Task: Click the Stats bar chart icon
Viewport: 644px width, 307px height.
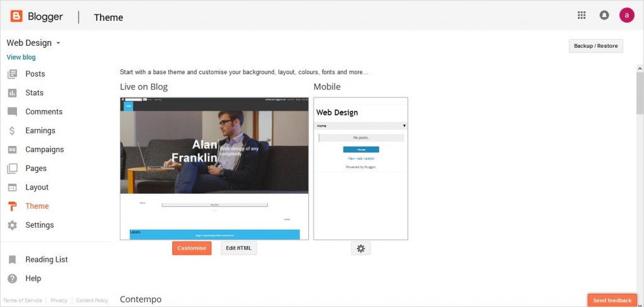Action: 13,93
